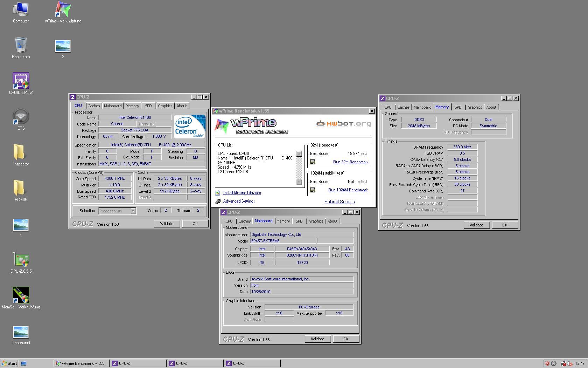588x368 pixels.
Task: Click Submit Scores link
Action: click(x=339, y=202)
